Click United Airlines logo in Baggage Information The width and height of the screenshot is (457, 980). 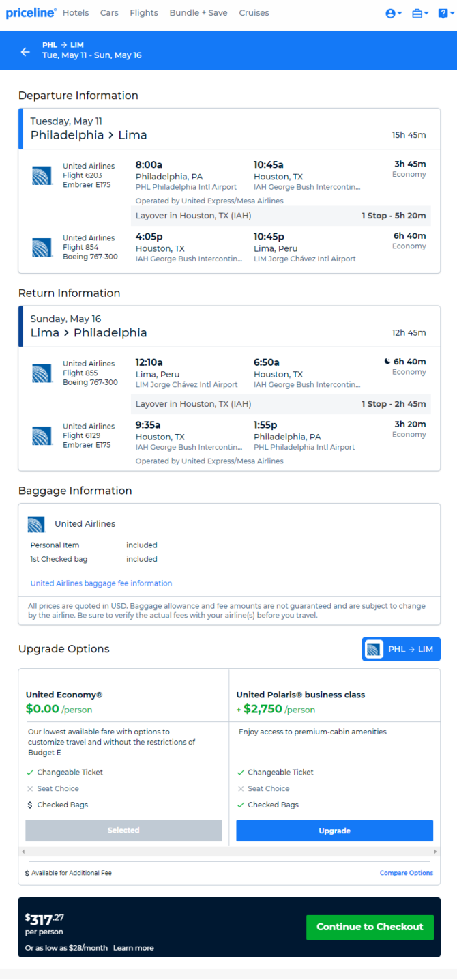tap(36, 524)
